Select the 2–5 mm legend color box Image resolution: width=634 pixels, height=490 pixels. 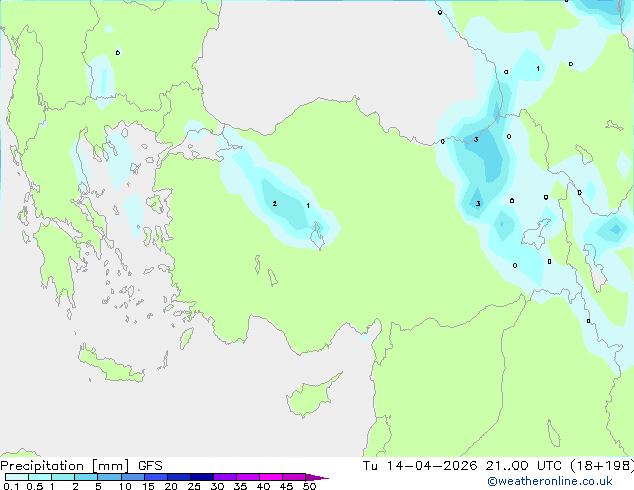pyautogui.click(x=86, y=477)
